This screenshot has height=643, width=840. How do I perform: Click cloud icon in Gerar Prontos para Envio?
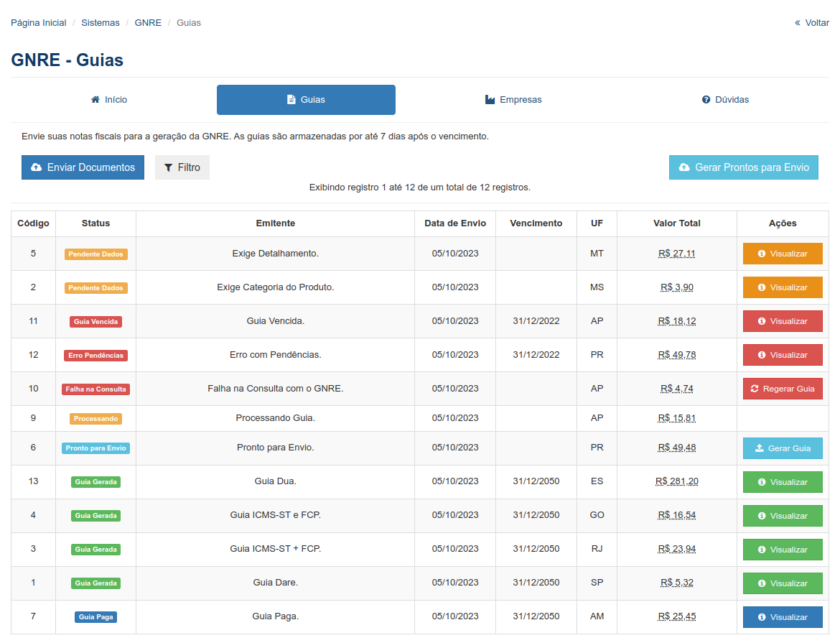pos(684,167)
